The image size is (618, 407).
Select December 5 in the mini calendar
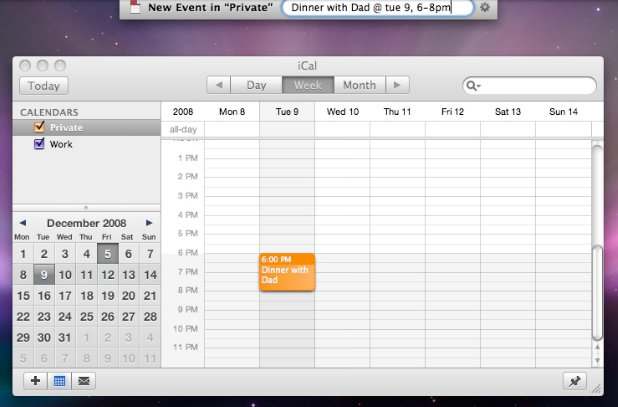point(108,254)
